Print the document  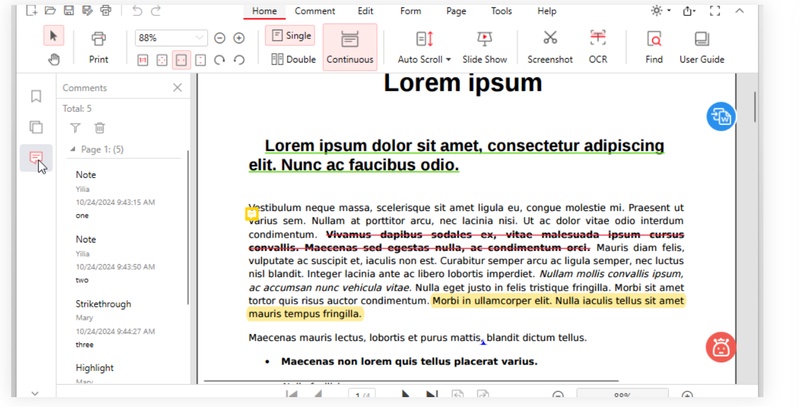tap(98, 46)
